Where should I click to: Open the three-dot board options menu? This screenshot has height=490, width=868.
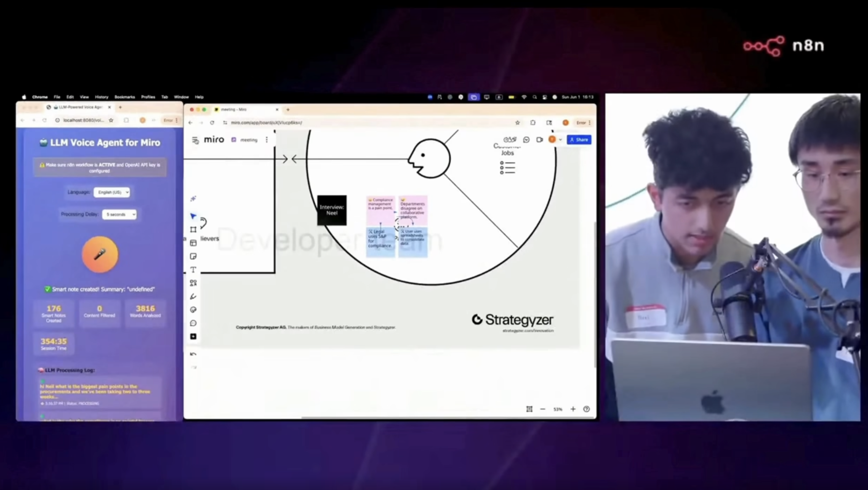point(267,140)
